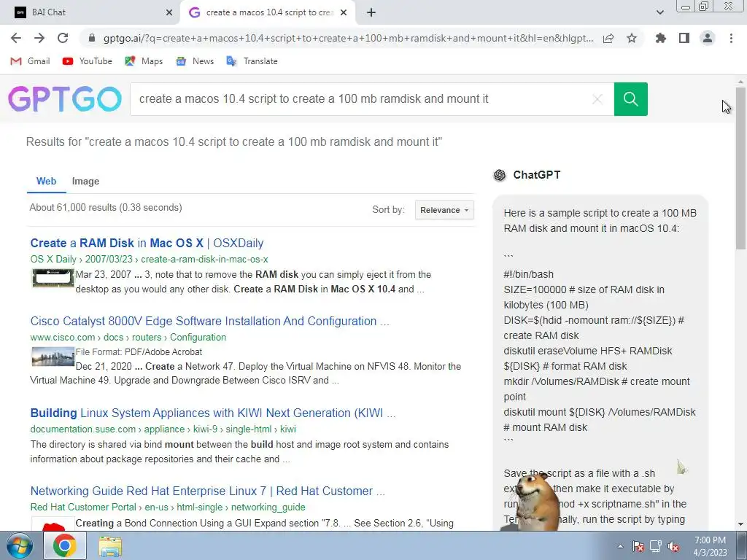This screenshot has height=560, width=747.
Task: Open the Chrome profile avatar
Action: coord(708,38)
